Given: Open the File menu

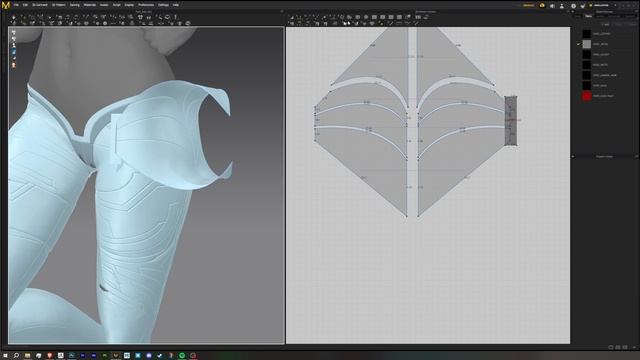Looking at the screenshot, I should pos(16,5).
